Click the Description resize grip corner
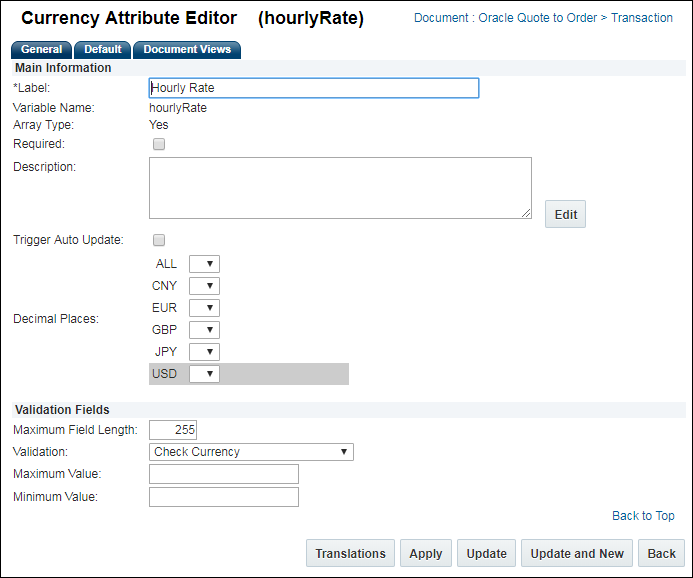This screenshot has height=578, width=693. click(x=526, y=213)
